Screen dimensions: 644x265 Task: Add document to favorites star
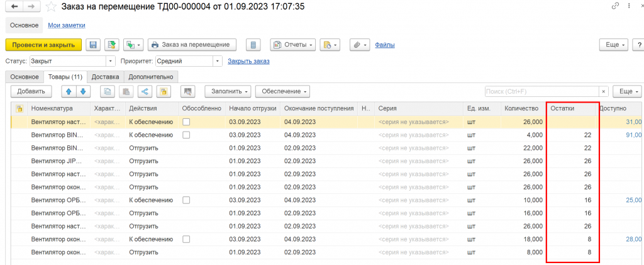[52, 6]
